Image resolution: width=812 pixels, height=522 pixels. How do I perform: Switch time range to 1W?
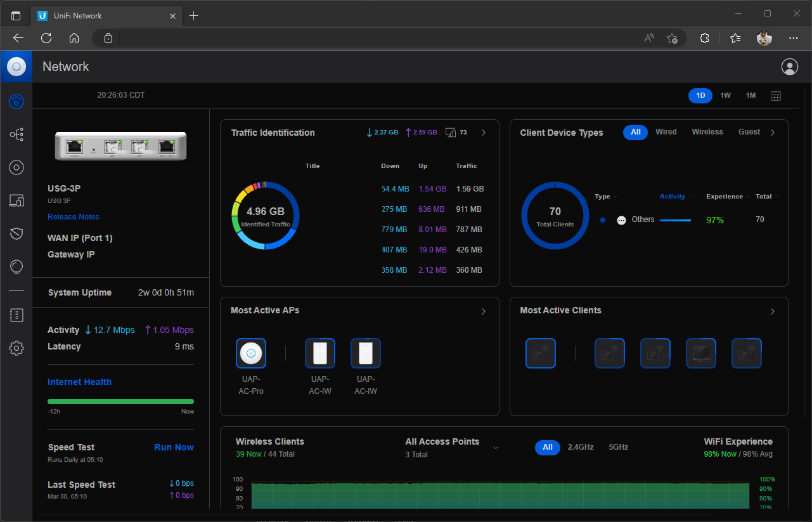click(x=726, y=96)
